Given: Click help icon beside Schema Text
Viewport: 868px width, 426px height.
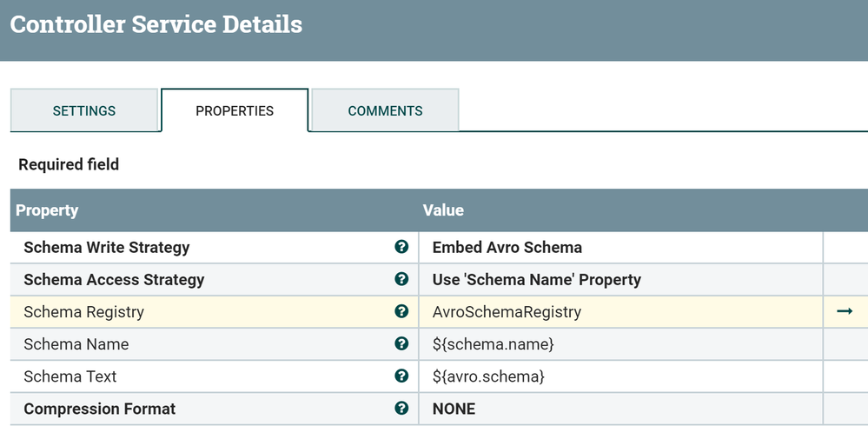Looking at the screenshot, I should (401, 376).
